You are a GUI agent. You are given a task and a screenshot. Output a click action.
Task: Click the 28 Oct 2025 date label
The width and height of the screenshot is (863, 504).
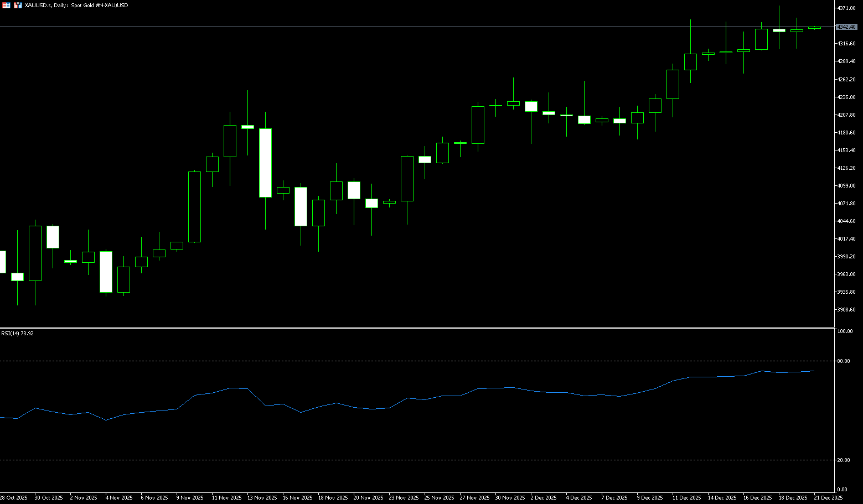pos(14,498)
